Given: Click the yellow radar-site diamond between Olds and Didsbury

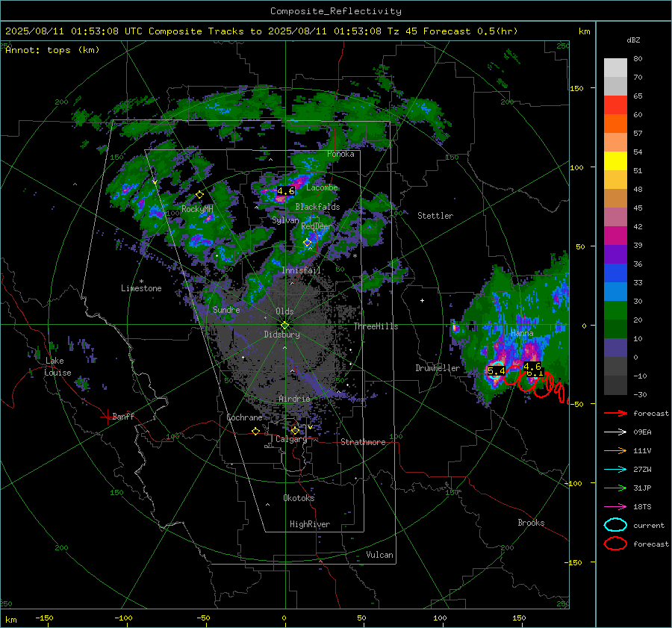Looking at the screenshot, I should point(284,326).
